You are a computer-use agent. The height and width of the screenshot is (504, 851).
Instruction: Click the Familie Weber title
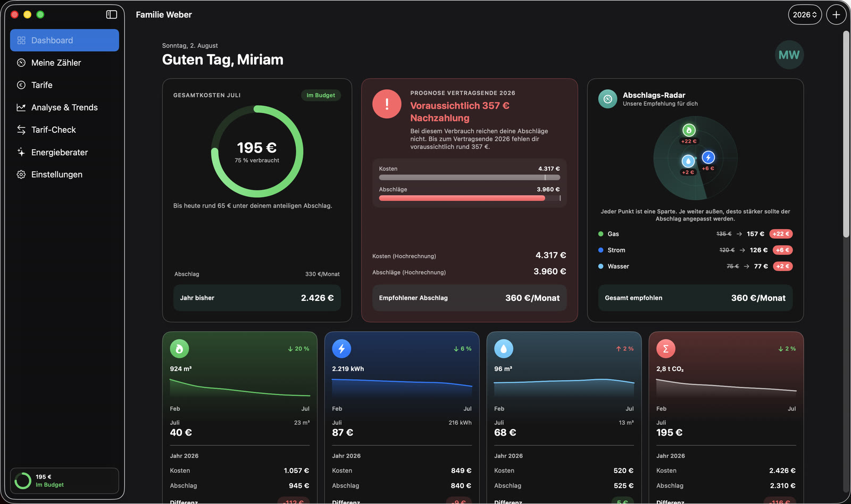click(x=164, y=15)
